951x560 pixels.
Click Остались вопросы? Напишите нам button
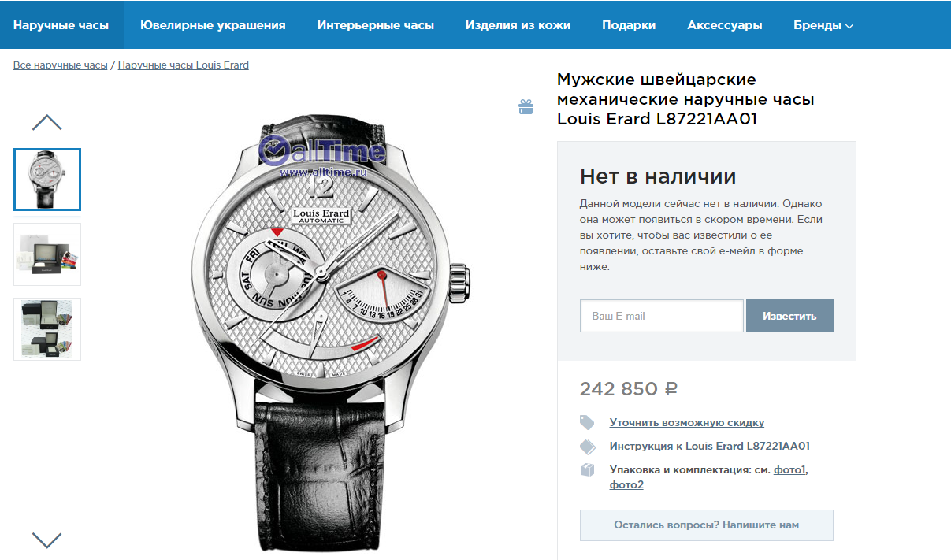[707, 525]
